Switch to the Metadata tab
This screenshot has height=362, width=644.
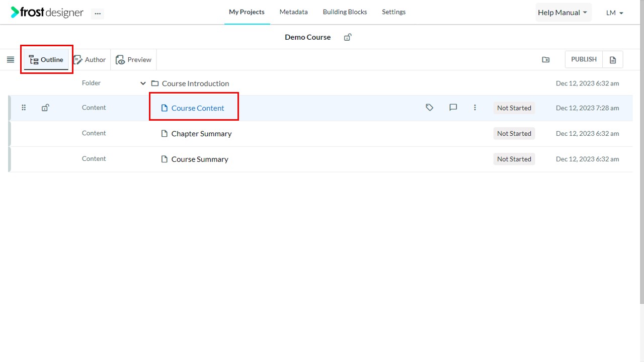point(294,12)
